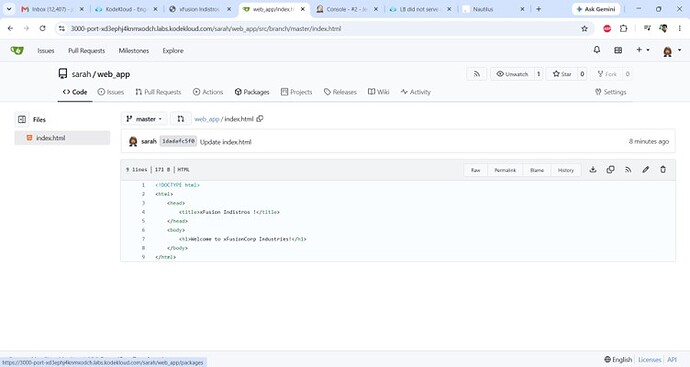Image resolution: width=690 pixels, height=367 pixels.
Task: Open a new browser tab
Action: [x=539, y=9]
